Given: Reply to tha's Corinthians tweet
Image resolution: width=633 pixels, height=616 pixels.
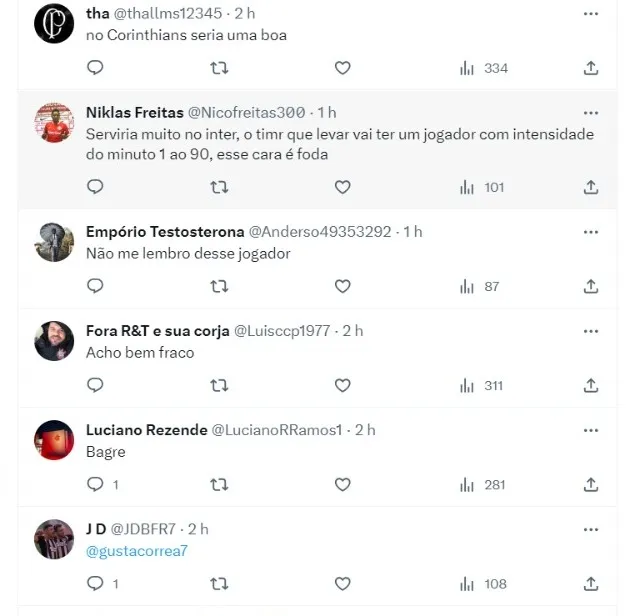Looking at the screenshot, I should (95, 68).
